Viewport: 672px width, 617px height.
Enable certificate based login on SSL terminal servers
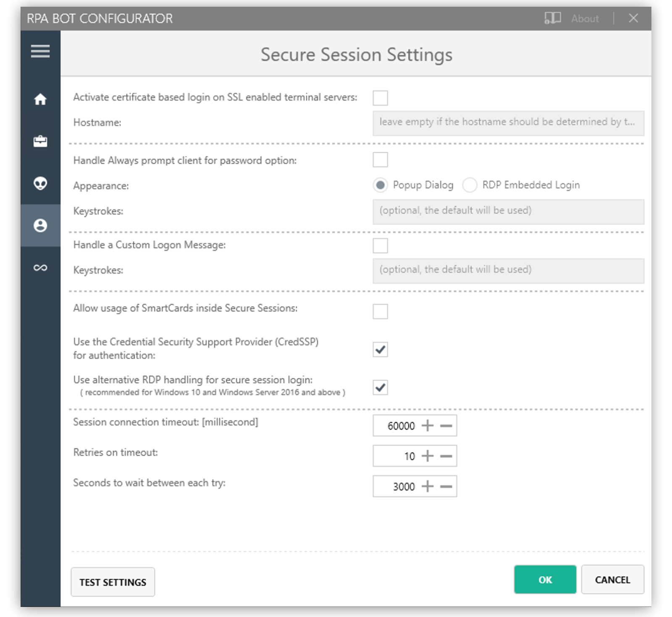tap(380, 98)
